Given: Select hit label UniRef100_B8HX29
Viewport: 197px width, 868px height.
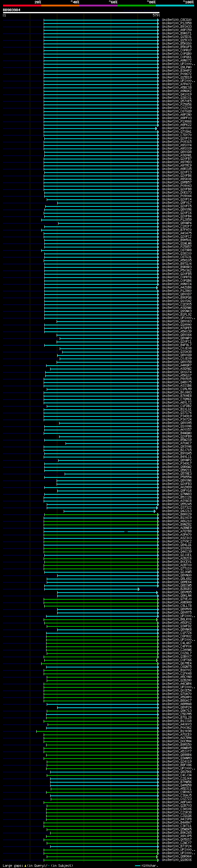Looking at the screenshot, I should coord(176,514).
